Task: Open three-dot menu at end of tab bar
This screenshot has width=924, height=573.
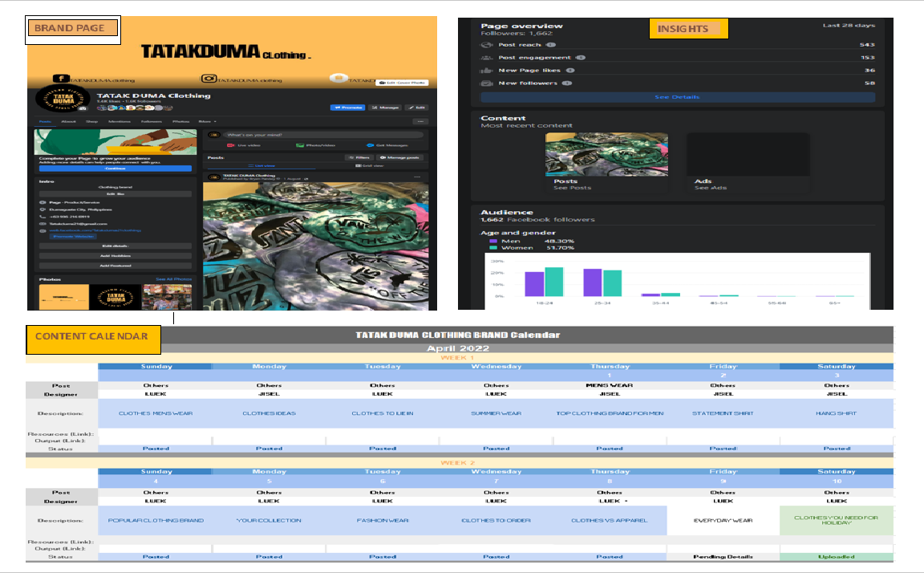Action: (x=420, y=121)
